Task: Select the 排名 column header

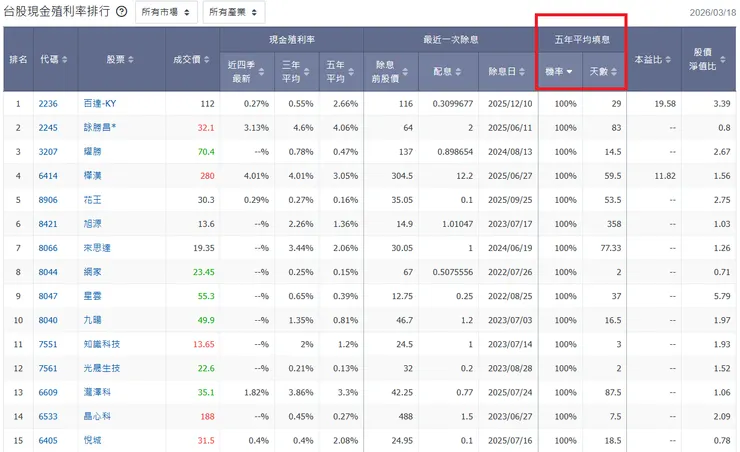Action: [18, 59]
